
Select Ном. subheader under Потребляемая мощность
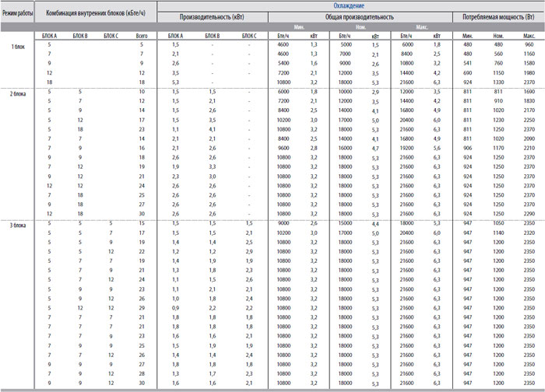[x=498, y=36]
